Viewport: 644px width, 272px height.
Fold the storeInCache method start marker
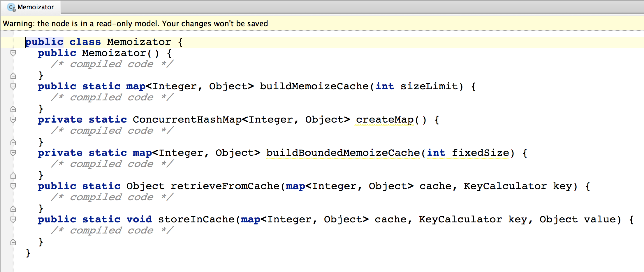(x=13, y=219)
